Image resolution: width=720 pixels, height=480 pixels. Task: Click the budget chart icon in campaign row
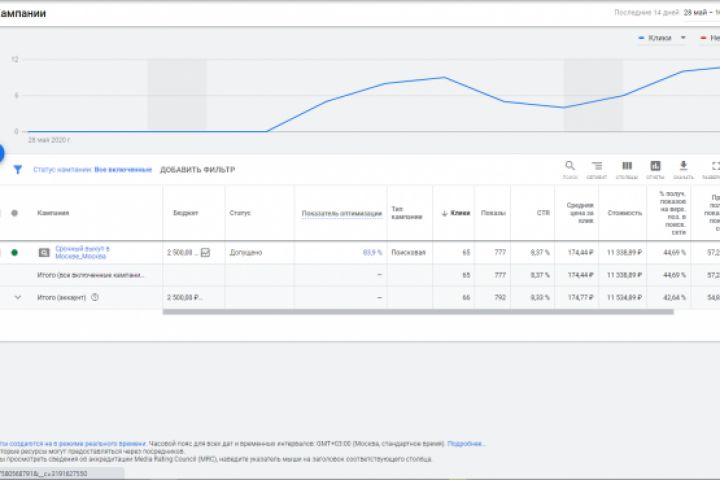coord(205,252)
